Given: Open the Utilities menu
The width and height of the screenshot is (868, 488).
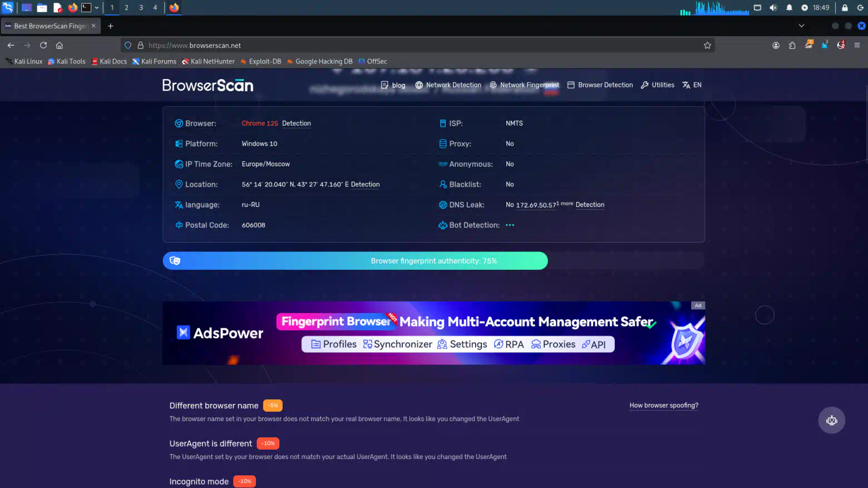Looking at the screenshot, I should 657,85.
